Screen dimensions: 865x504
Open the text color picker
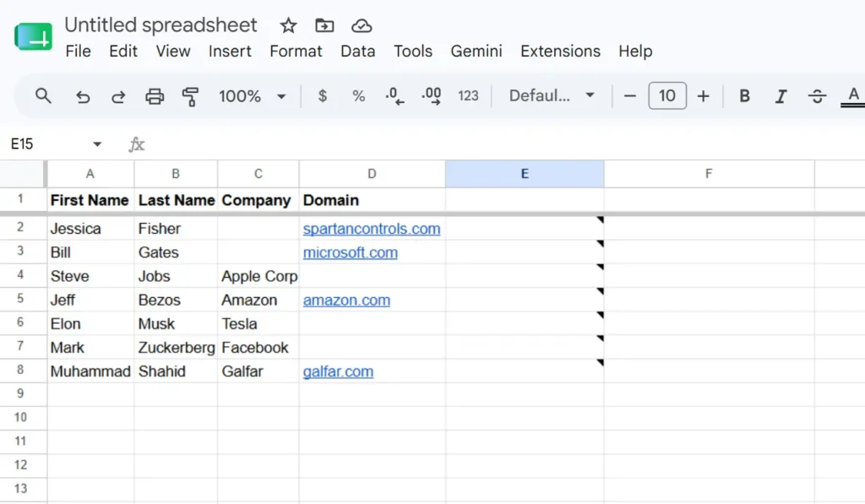(853, 96)
